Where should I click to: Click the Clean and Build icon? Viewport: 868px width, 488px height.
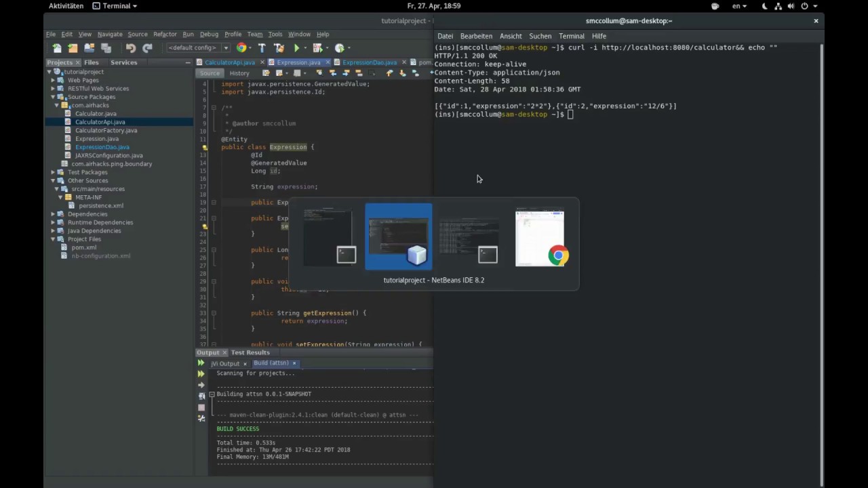279,48
